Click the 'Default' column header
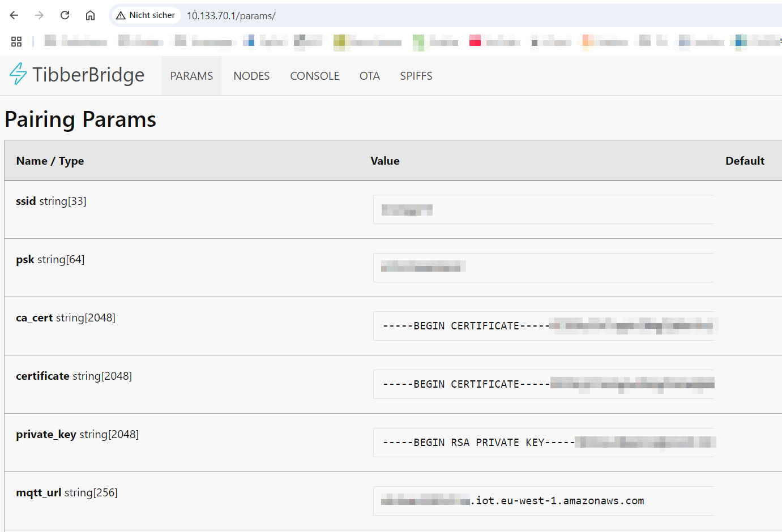 (745, 161)
